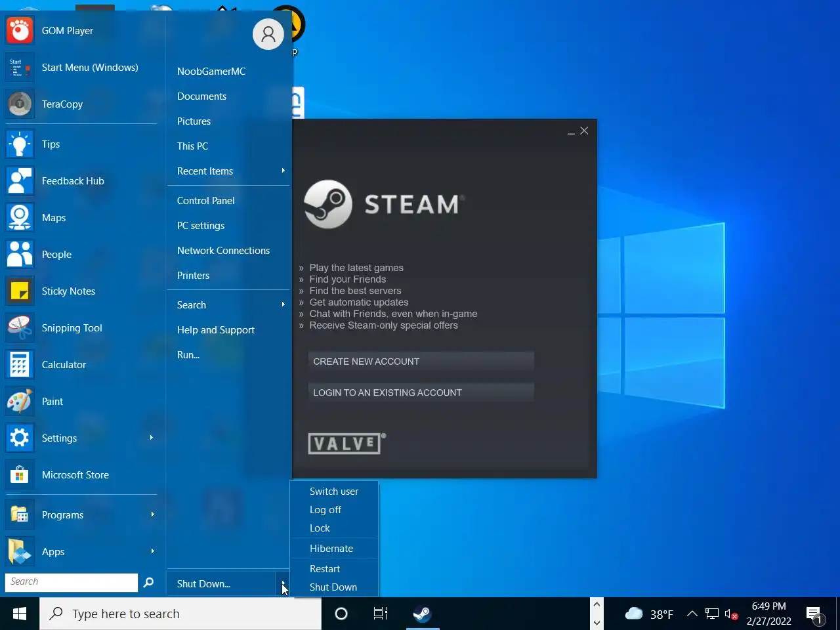The width and height of the screenshot is (840, 630).
Task: Expand the Settings submenu arrow
Action: click(152, 438)
